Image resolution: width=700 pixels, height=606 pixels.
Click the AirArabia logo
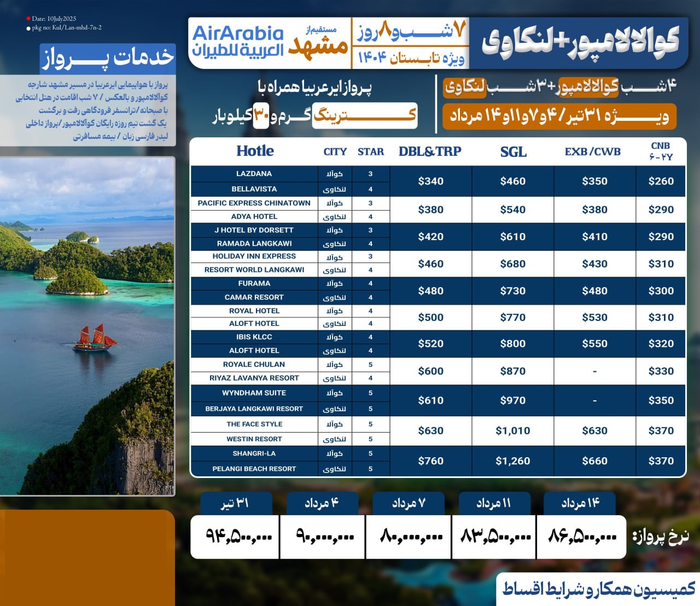click(x=238, y=42)
